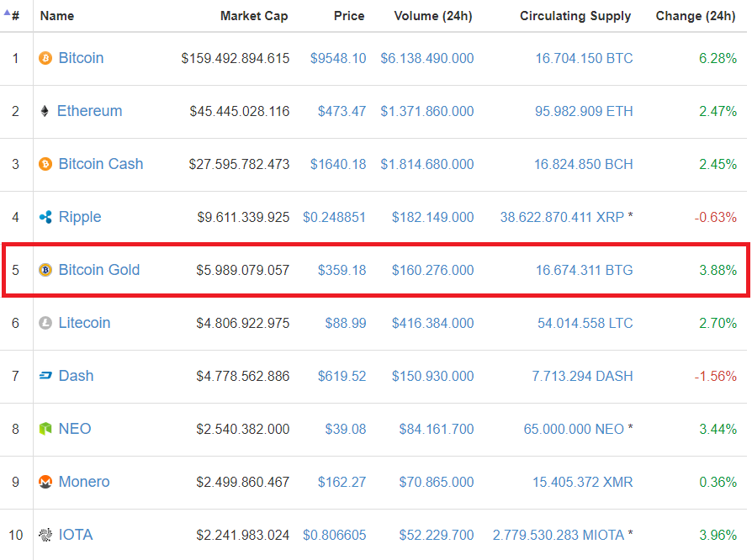Sort table by Market Cap header
The image size is (752, 560).
(254, 16)
